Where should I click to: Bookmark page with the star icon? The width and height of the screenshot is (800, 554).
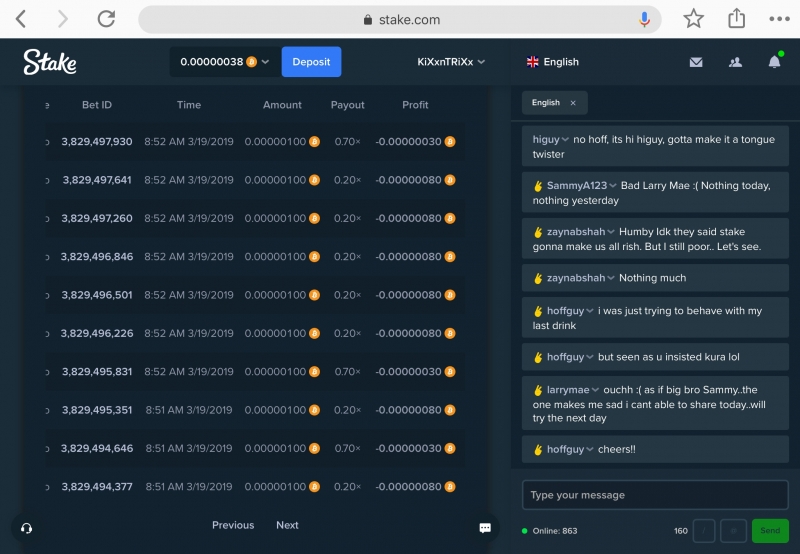coord(693,19)
